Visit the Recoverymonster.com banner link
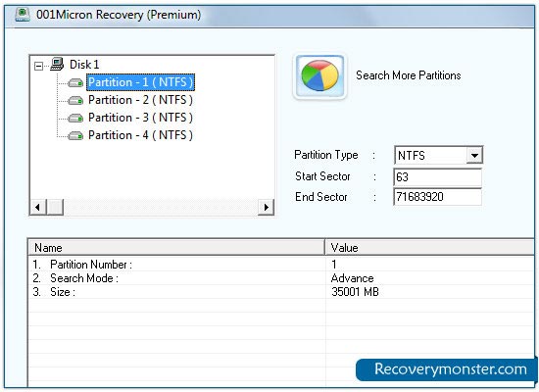This screenshot has height=392, width=539. pyautogui.click(x=447, y=369)
